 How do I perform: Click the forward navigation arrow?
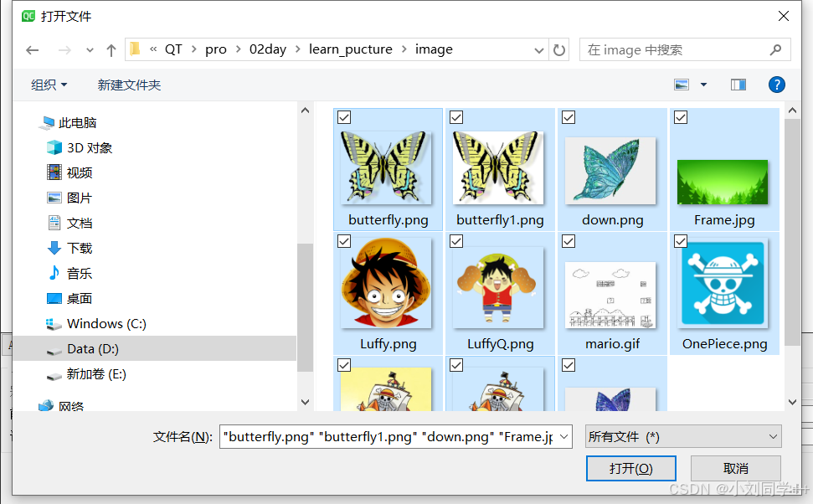(64, 50)
